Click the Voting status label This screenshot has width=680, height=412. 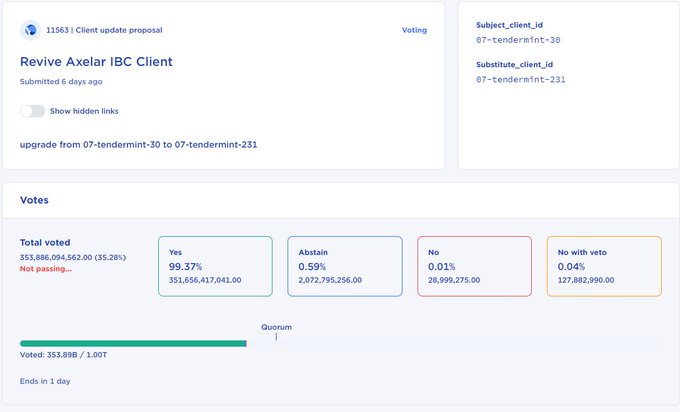[x=414, y=30]
